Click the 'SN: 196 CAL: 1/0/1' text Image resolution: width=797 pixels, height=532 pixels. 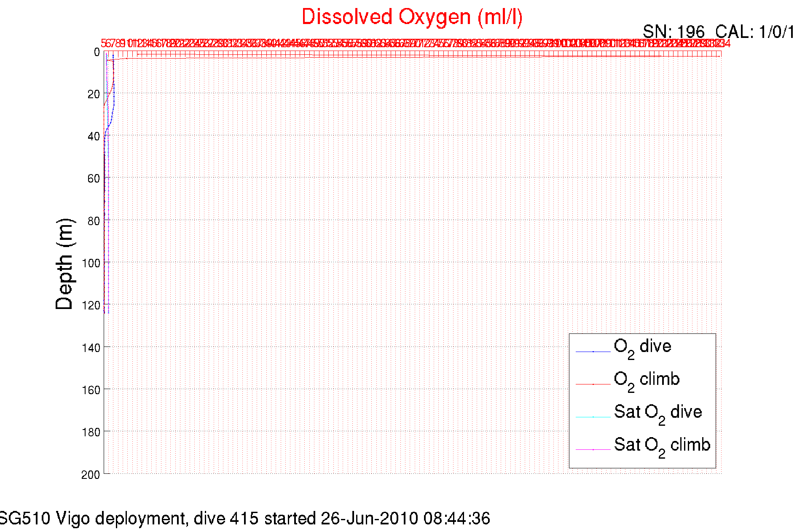718,32
